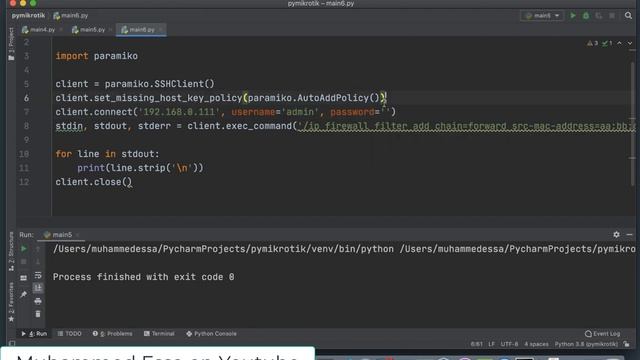
Task: Click stop icon in Run panel sidebar
Action: (x=24, y=262)
